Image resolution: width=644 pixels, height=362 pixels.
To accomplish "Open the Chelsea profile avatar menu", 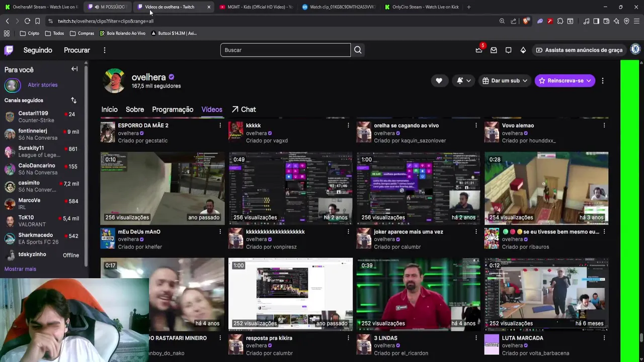I will 635,49.
